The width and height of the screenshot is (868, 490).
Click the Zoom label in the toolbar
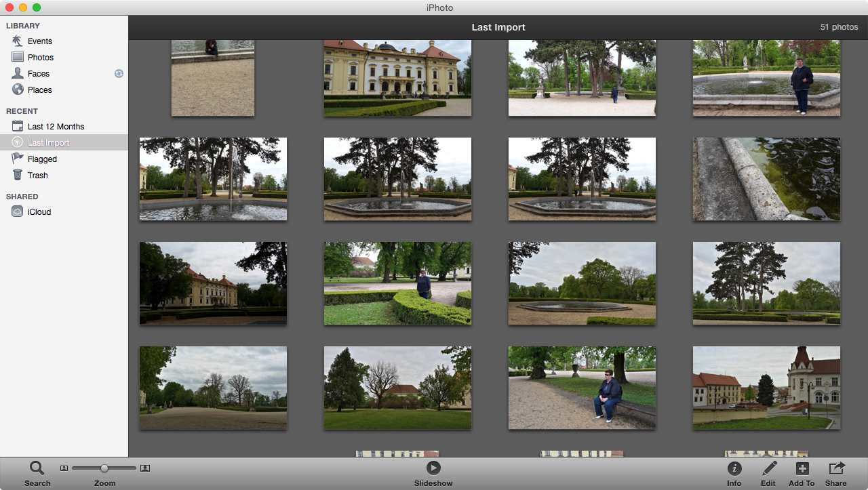click(x=104, y=483)
